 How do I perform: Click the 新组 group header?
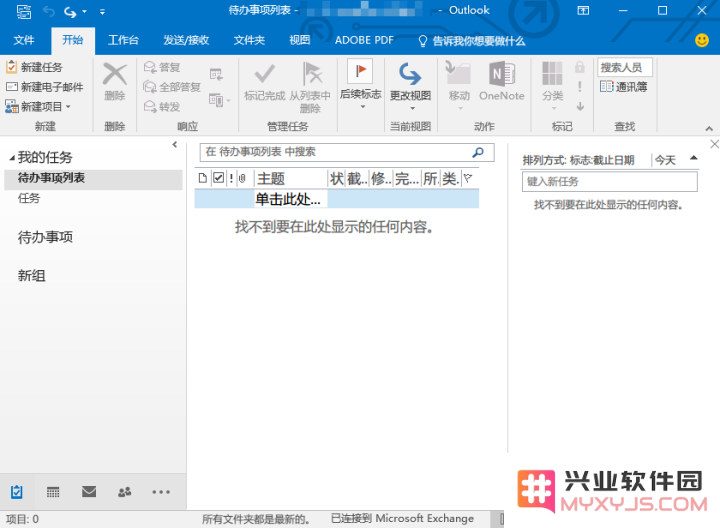[x=31, y=275]
